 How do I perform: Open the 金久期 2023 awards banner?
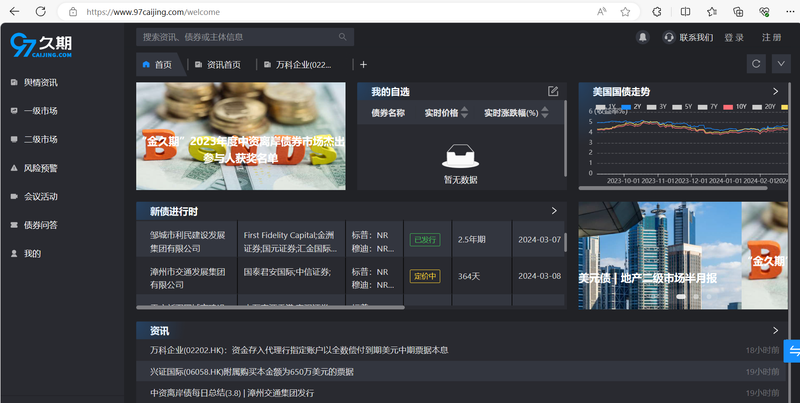pyautogui.click(x=241, y=136)
